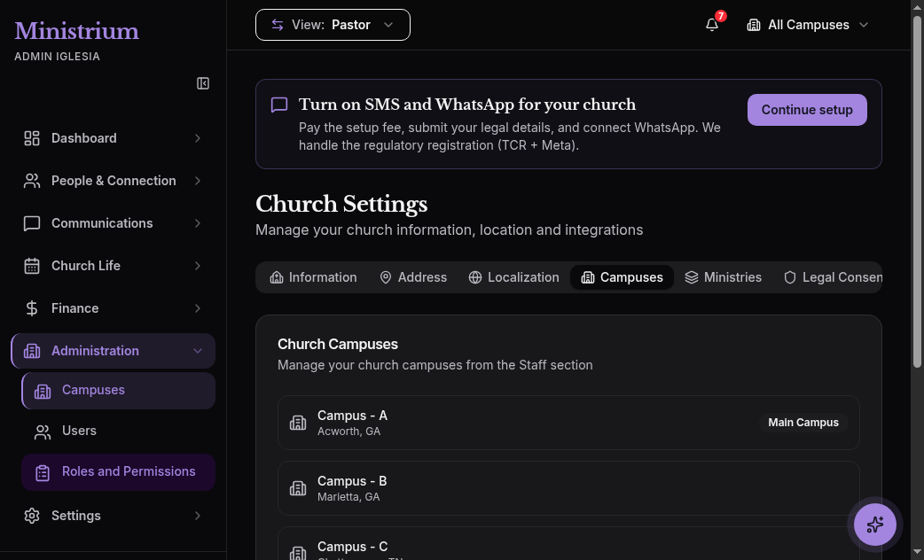Screen dimensions: 924x560
Task: Click the Acworth, GA location text
Action: point(348,432)
